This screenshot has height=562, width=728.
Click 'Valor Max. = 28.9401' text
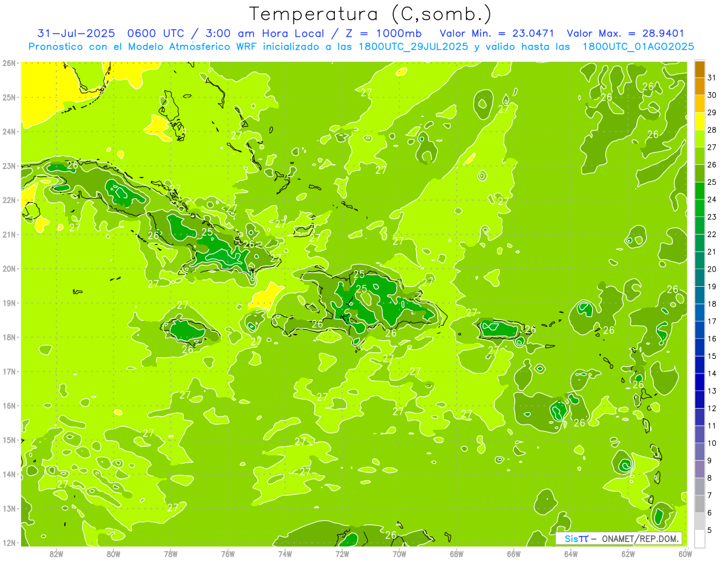[625, 33]
